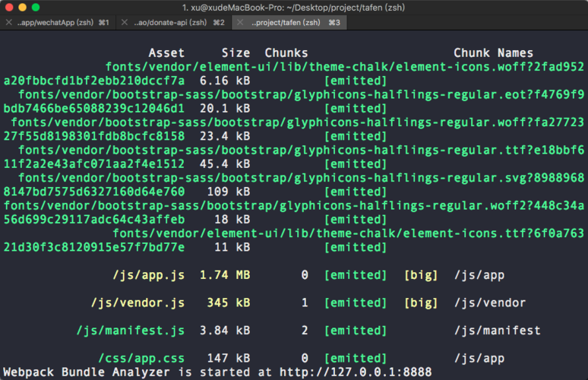588x380 pixels.
Task: Click the Asset column header
Action: coord(166,53)
